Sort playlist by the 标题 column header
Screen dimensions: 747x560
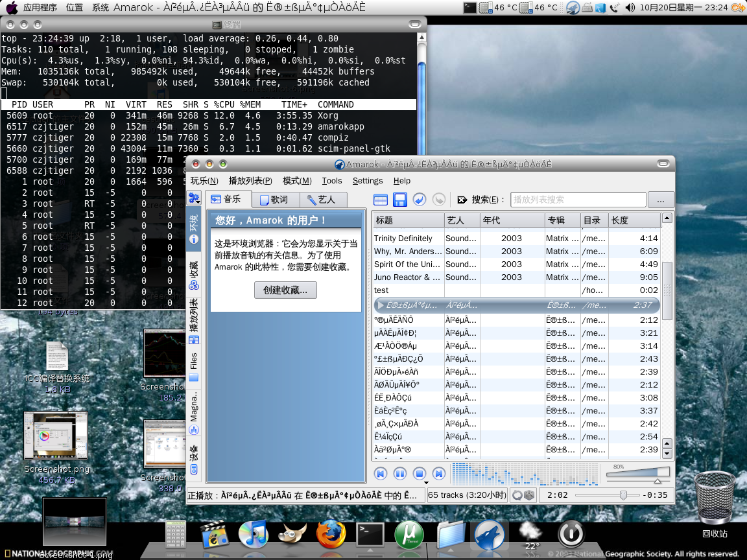tap(408, 220)
